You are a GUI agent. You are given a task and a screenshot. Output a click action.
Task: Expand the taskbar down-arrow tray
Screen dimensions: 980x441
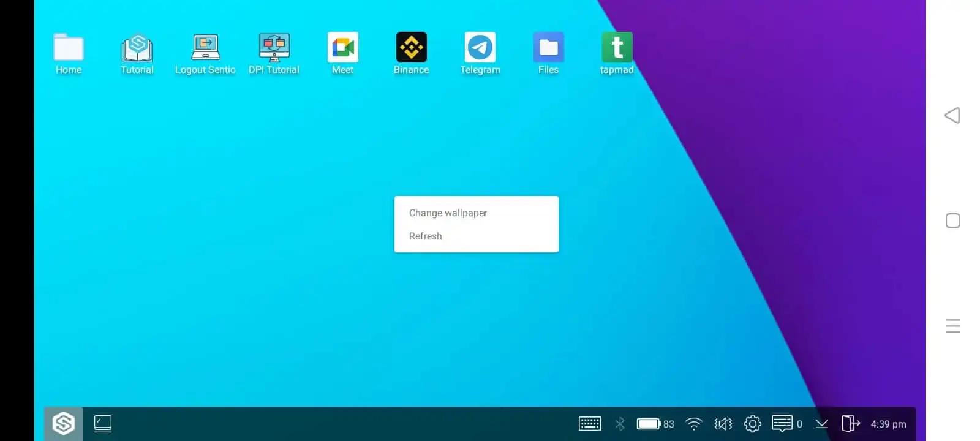coord(822,424)
